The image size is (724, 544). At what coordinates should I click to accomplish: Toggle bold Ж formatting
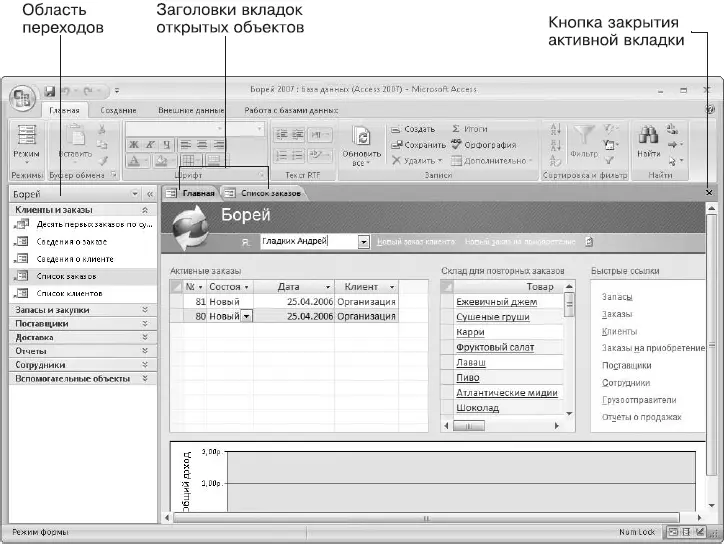[x=134, y=145]
